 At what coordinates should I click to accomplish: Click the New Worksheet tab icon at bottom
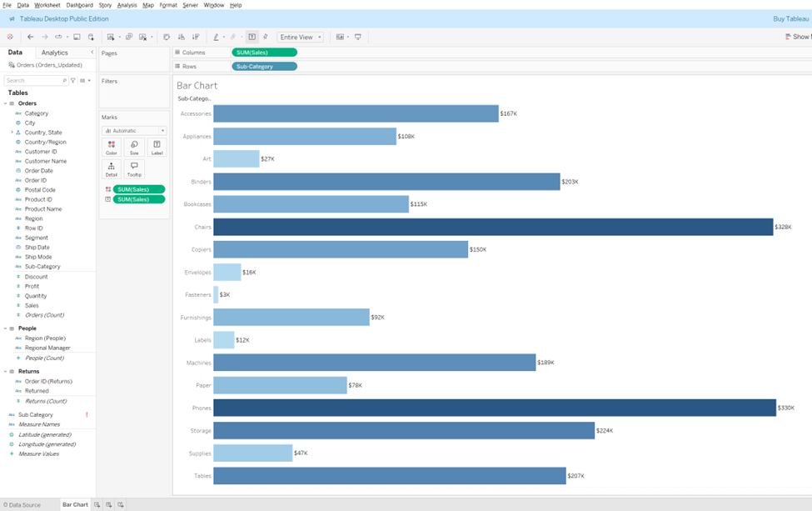97,504
